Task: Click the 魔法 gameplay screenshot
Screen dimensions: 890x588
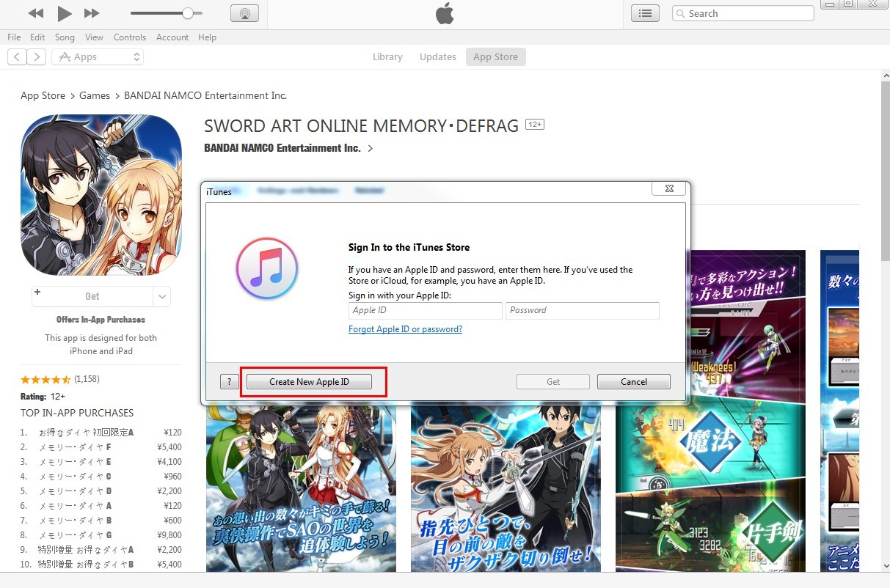Action: 710,411
